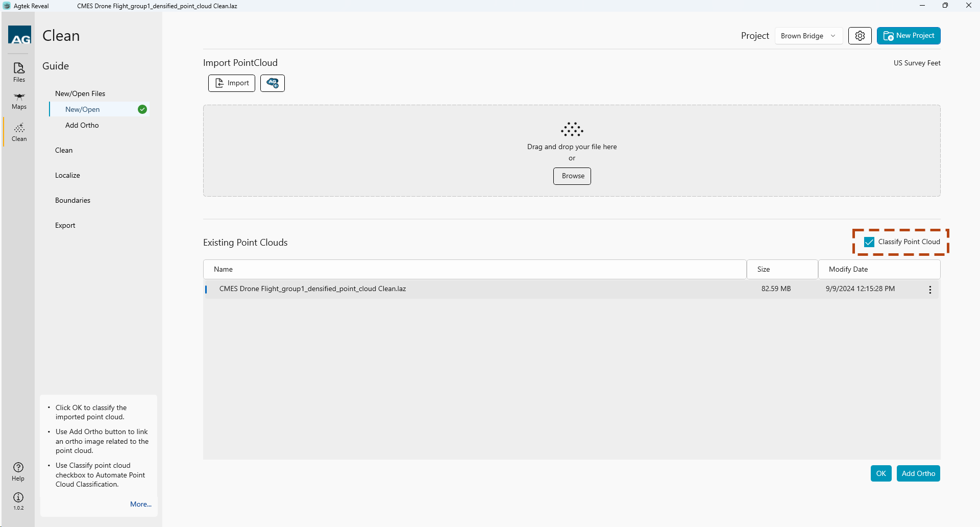Click the AGTEK logo

[20, 36]
